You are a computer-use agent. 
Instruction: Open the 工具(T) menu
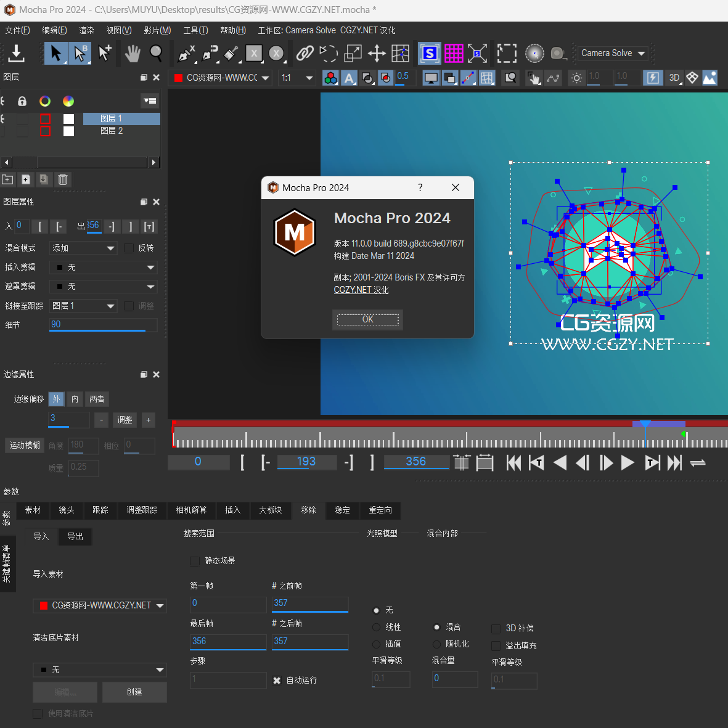[x=195, y=30]
